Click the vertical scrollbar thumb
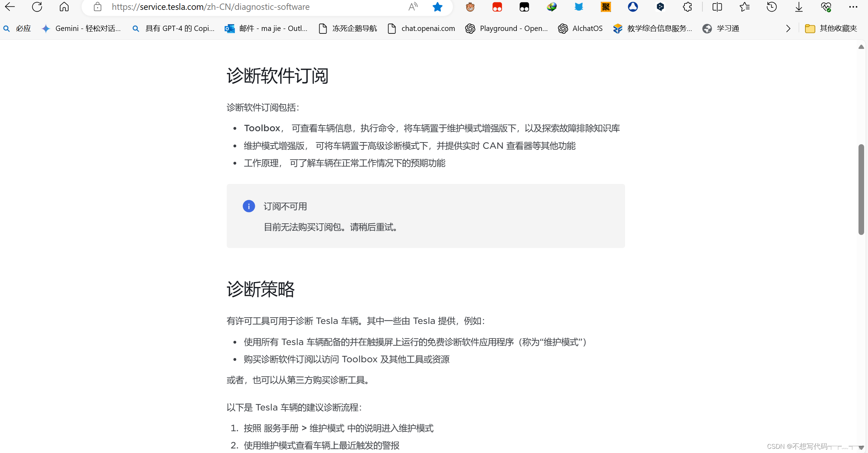 [861, 189]
